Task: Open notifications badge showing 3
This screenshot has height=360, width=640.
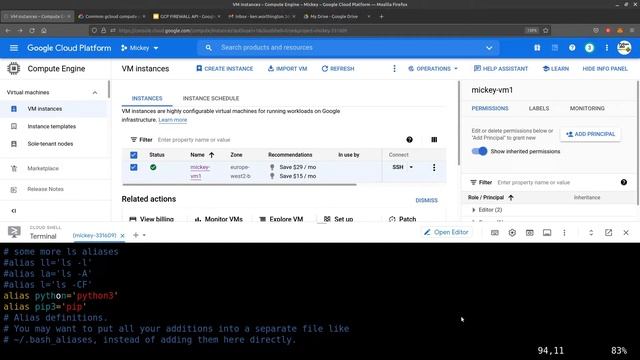Action: [x=589, y=48]
